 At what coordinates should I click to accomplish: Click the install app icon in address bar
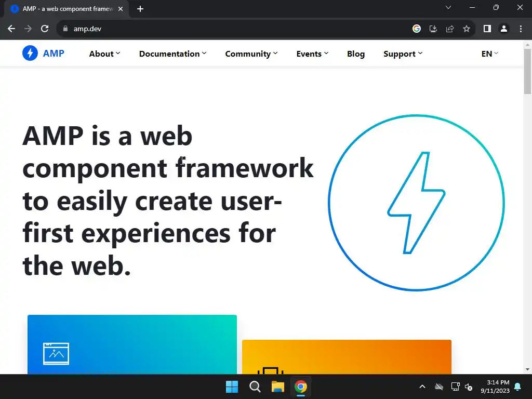coord(433,29)
